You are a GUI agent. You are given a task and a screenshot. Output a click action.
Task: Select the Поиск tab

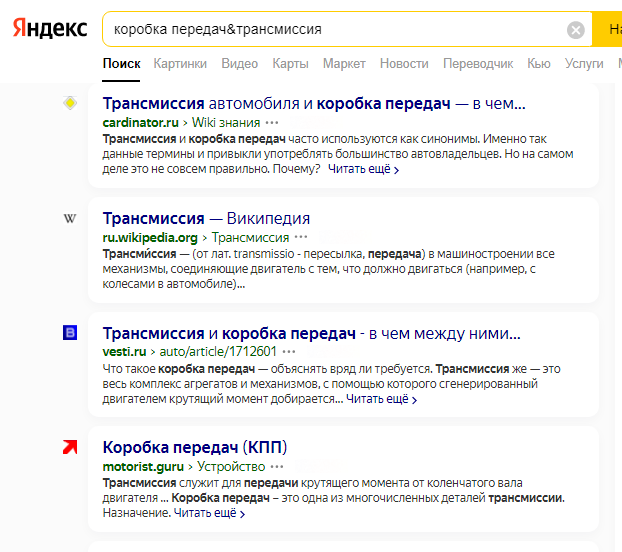(121, 63)
